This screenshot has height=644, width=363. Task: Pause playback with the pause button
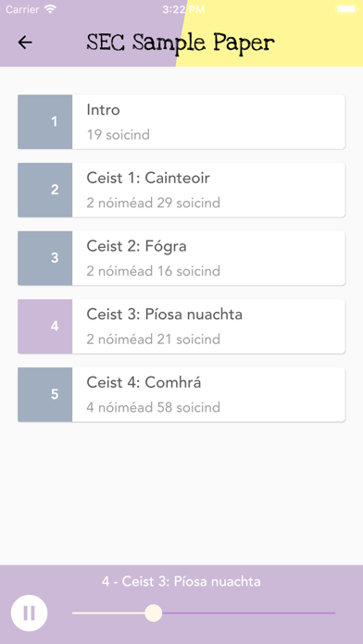pyautogui.click(x=30, y=613)
